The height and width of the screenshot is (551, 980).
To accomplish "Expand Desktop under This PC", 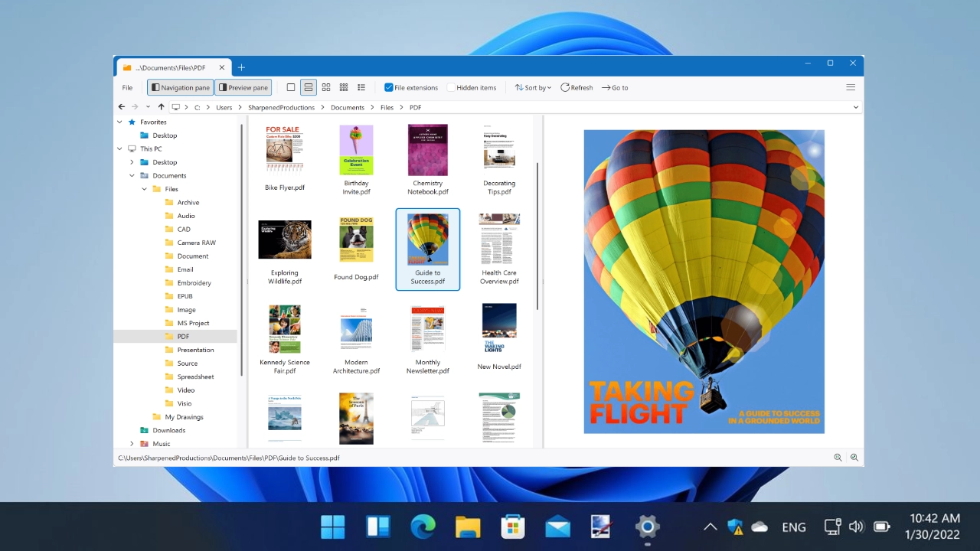I will (x=132, y=162).
